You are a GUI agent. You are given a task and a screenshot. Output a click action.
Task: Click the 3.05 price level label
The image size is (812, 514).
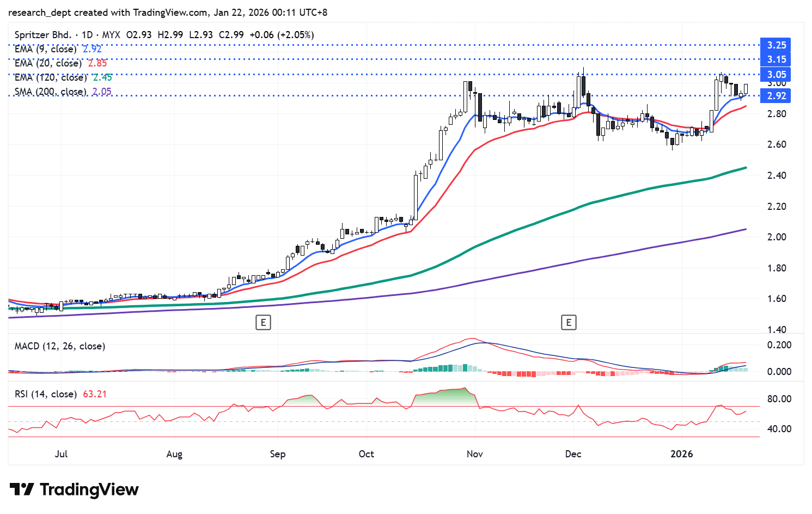776,75
